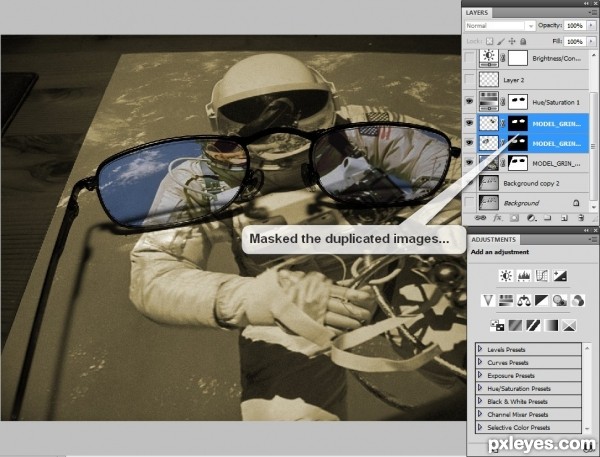Expand Exposure Presets
The height and width of the screenshot is (457, 600).
click(x=480, y=375)
